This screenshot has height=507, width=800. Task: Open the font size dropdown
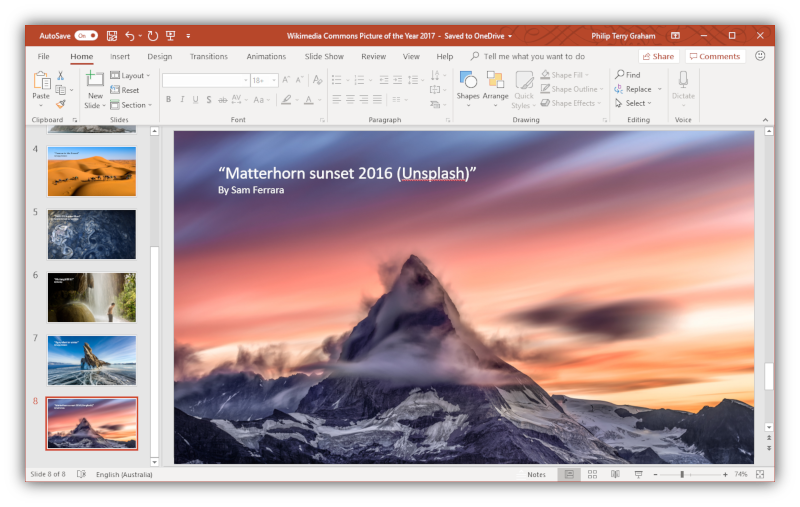click(x=272, y=80)
